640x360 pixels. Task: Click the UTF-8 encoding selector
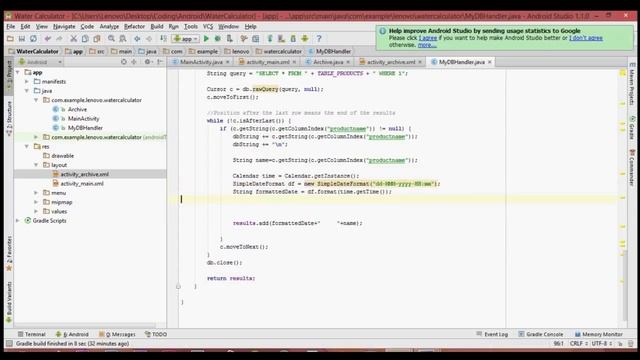[x=602, y=344]
